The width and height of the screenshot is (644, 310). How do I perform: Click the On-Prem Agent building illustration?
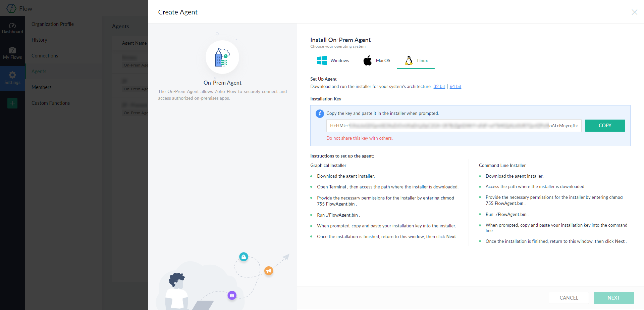(x=222, y=57)
